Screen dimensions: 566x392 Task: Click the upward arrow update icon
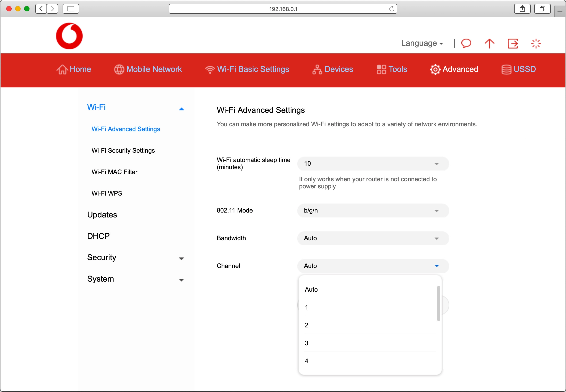[x=489, y=44]
